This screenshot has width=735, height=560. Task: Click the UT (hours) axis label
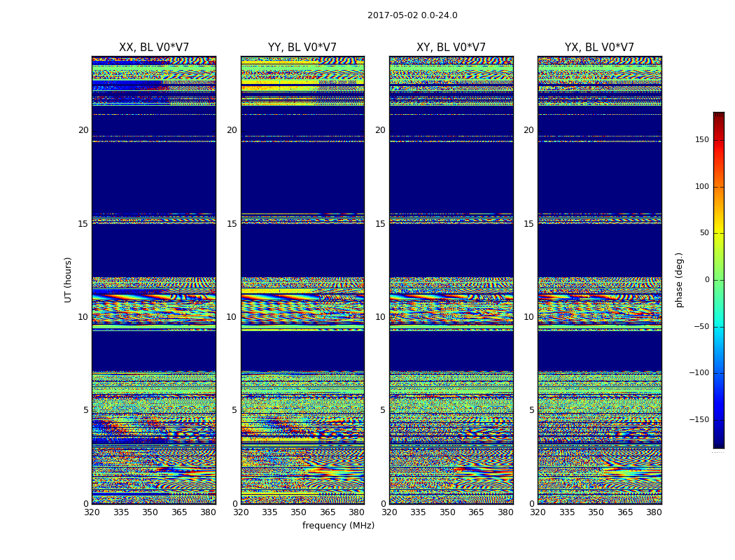(x=69, y=280)
